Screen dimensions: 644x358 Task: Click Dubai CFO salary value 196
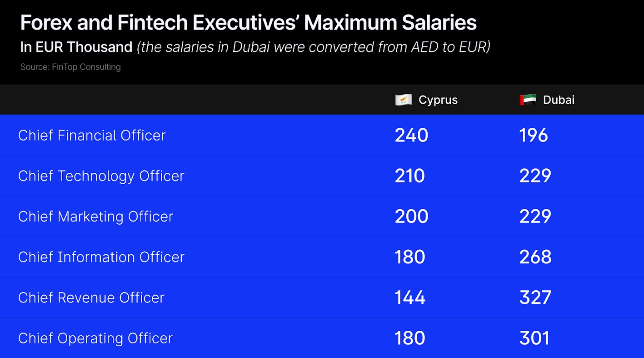[534, 136]
